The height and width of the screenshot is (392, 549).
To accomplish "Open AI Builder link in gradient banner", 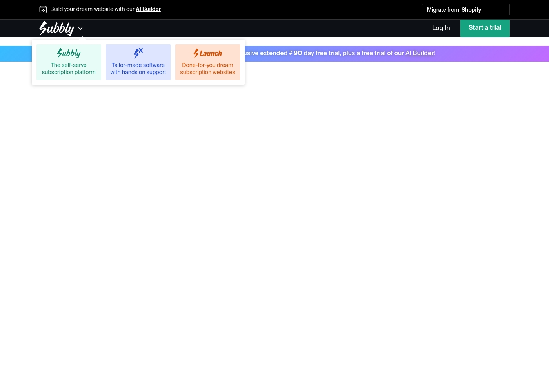I will point(420,53).
